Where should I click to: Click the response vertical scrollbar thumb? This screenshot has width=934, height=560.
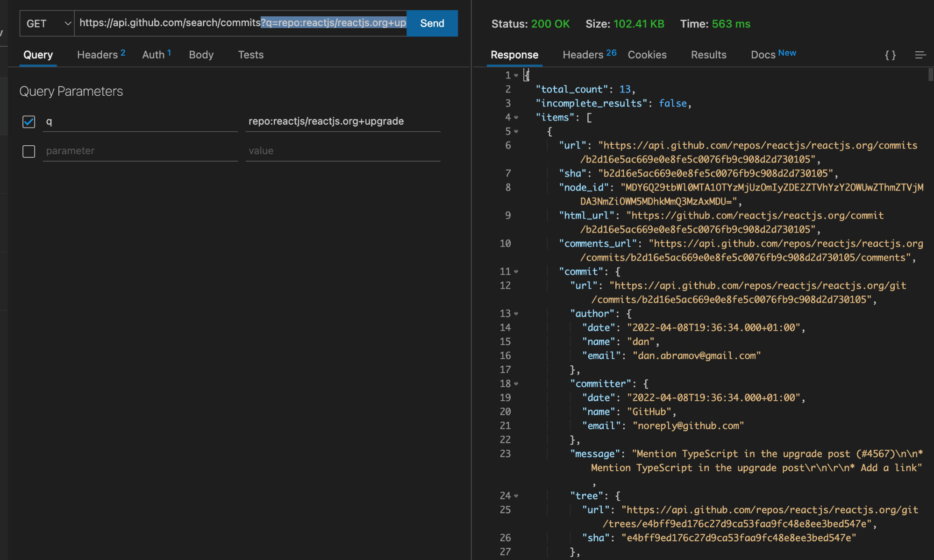click(x=930, y=75)
